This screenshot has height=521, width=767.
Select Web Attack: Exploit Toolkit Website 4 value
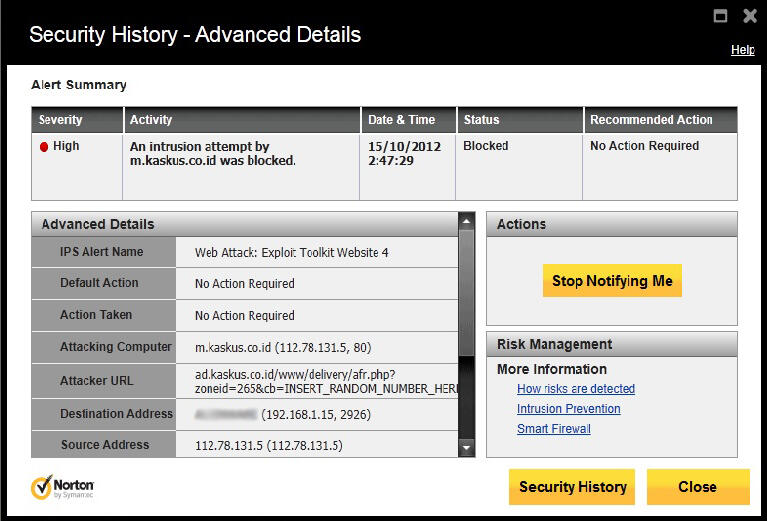292,252
